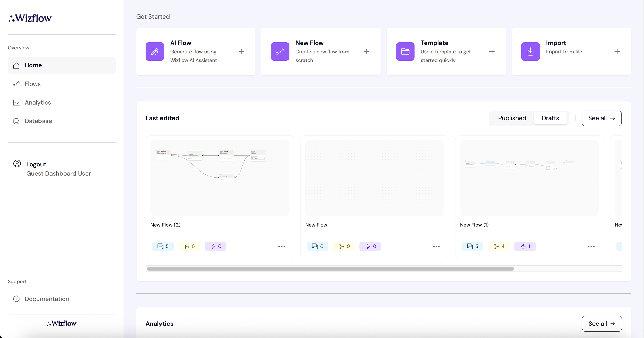Switch to the Published toggle

pyautogui.click(x=512, y=118)
